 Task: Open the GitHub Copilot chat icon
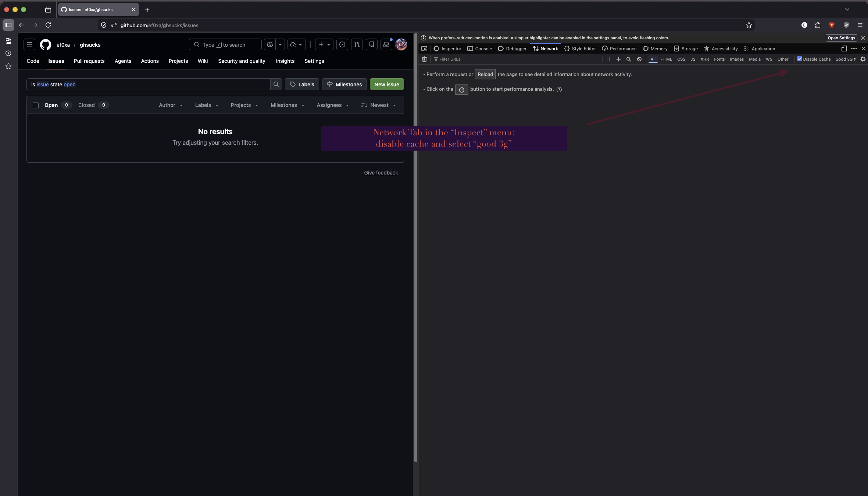click(x=270, y=44)
